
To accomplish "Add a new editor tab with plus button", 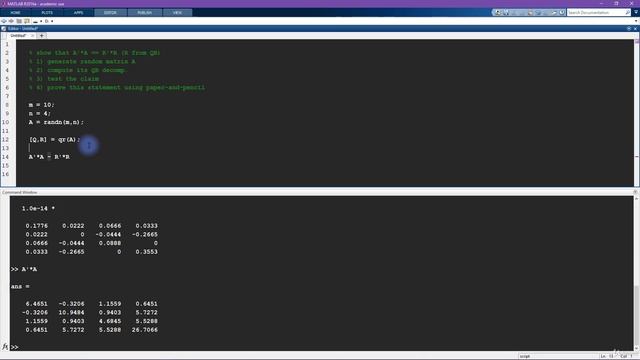I will click(42, 36).
